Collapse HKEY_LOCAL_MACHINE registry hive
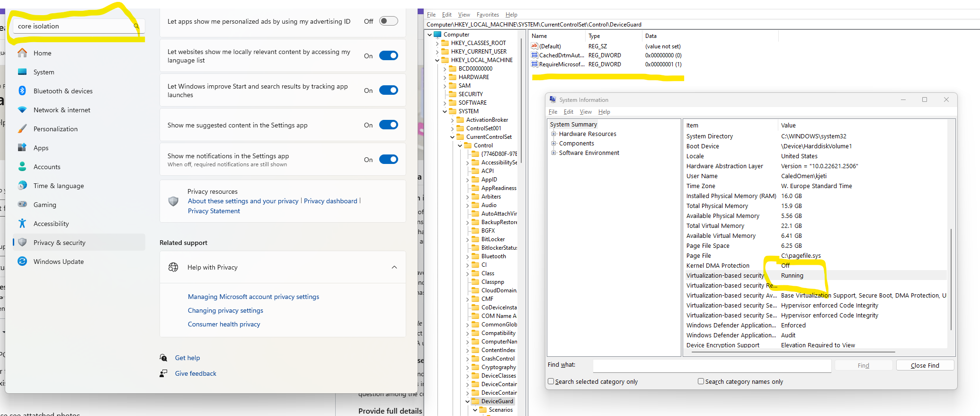 [437, 60]
